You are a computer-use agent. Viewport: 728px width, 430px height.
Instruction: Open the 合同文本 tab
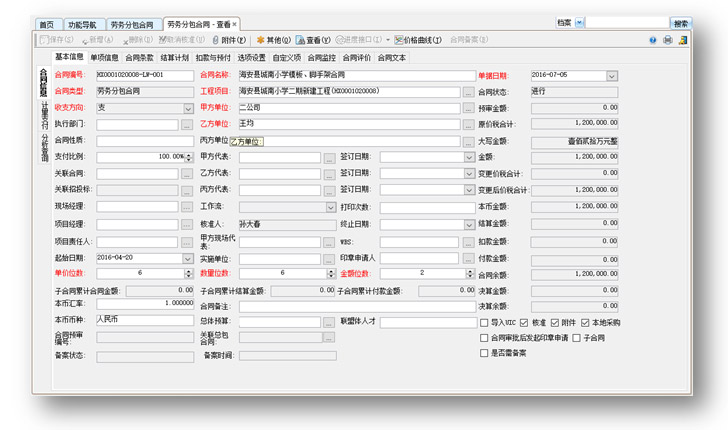point(392,58)
